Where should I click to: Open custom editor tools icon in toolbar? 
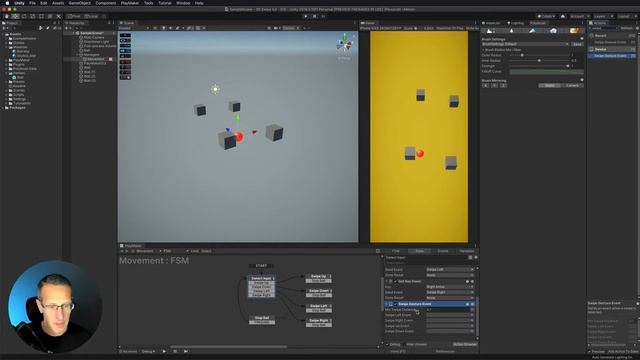click(58, 16)
